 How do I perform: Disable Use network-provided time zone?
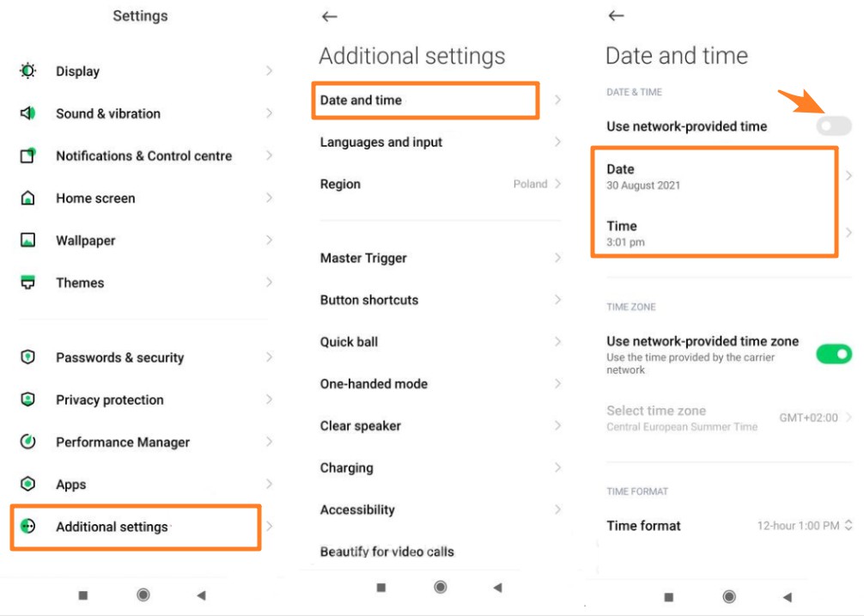[832, 353]
